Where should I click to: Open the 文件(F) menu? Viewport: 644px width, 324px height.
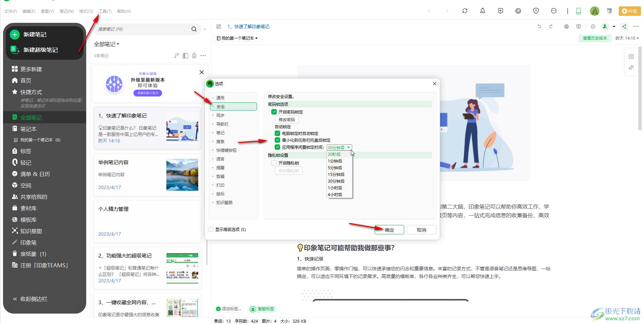coord(10,11)
